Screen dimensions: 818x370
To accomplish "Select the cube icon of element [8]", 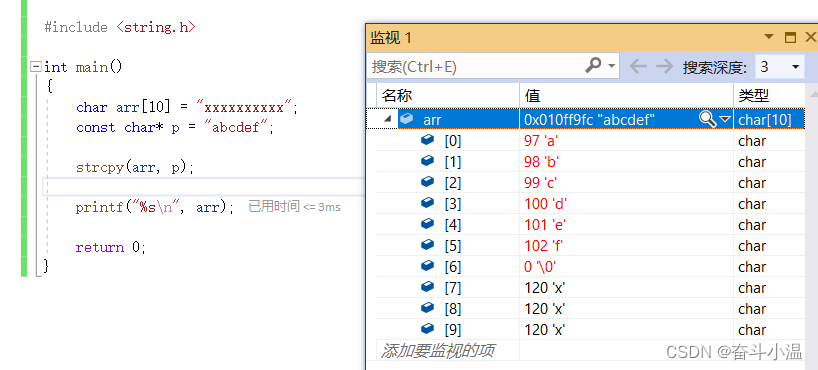I will point(427,307).
